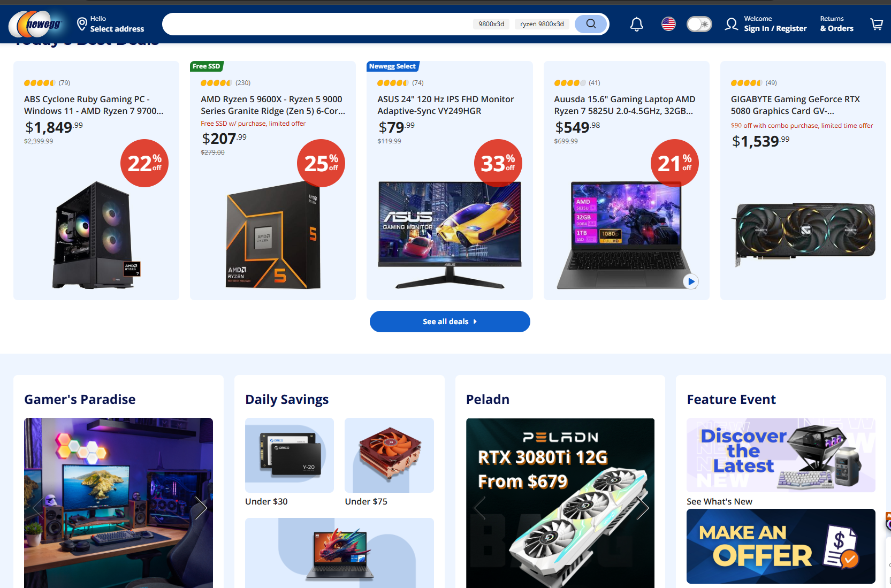Open the Under $30 savings thumbnail
891x588 pixels.
click(x=290, y=455)
